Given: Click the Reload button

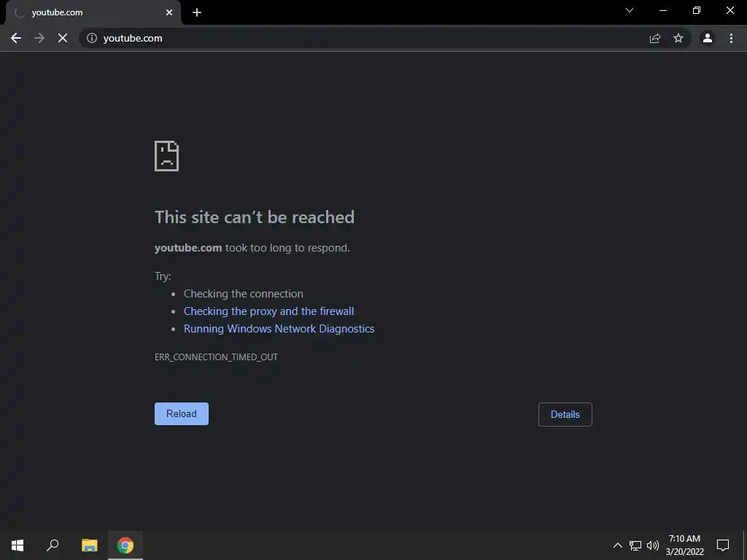Looking at the screenshot, I should coord(182,414).
